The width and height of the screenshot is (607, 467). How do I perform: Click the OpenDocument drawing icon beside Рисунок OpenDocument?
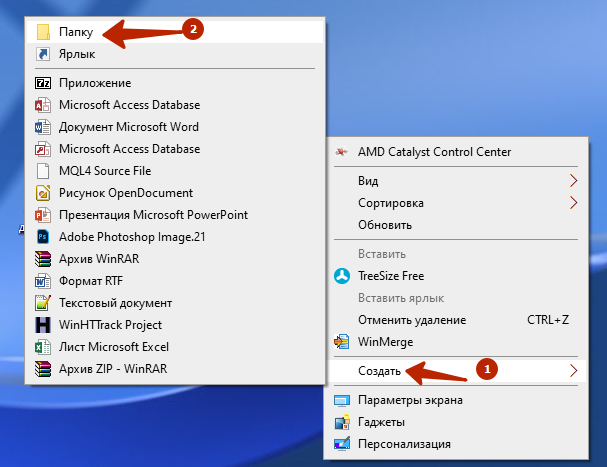click(43, 193)
